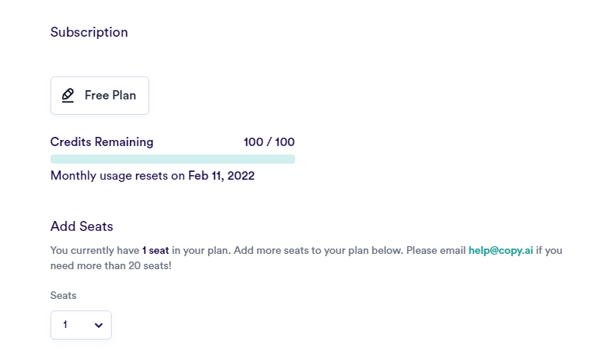The height and width of the screenshot is (364, 605).
Task: Click the bold '1 seat' text
Action: [x=155, y=250]
